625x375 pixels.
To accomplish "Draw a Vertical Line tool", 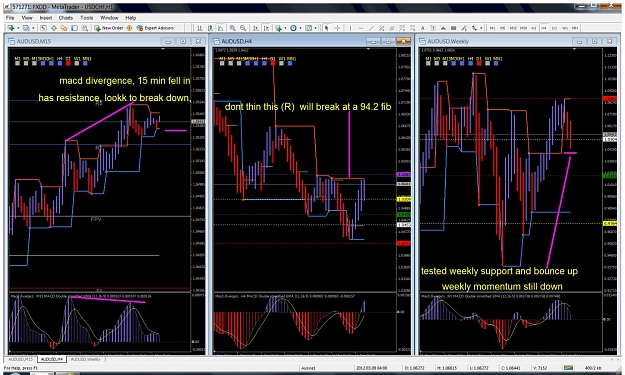I will point(350,28).
